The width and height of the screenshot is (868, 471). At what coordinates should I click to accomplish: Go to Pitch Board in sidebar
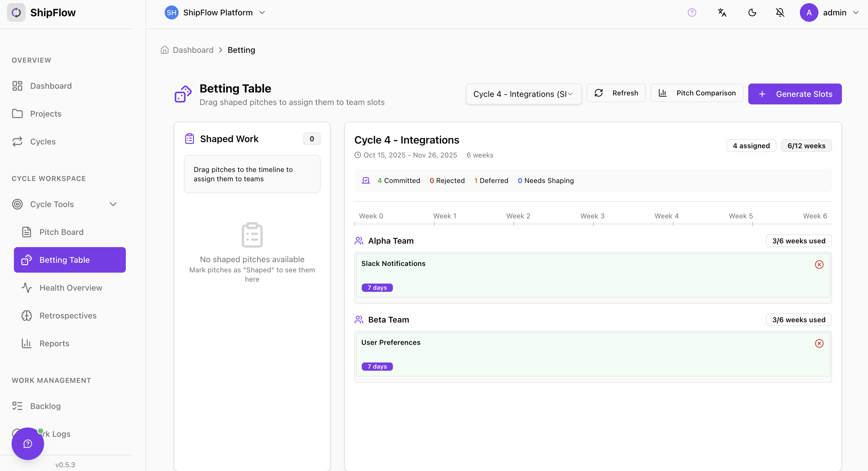coord(61,232)
